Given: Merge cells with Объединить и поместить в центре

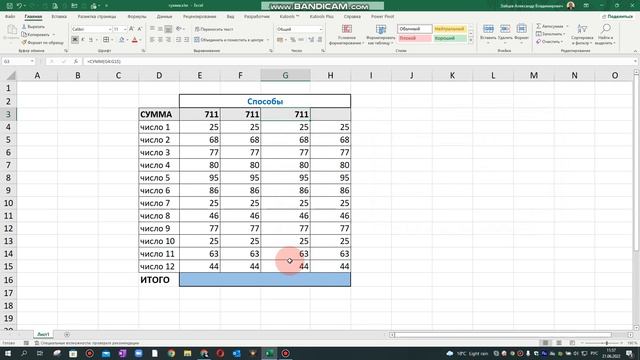Looking at the screenshot, I should (229, 40).
